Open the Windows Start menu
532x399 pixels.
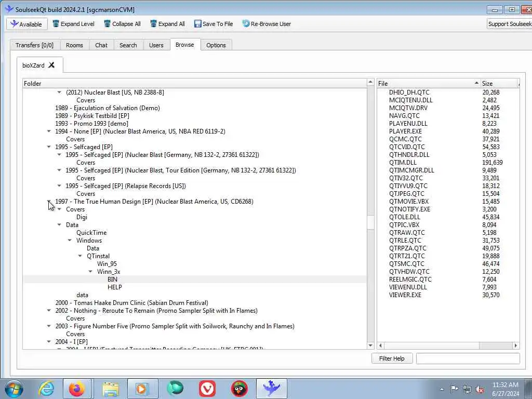14,389
